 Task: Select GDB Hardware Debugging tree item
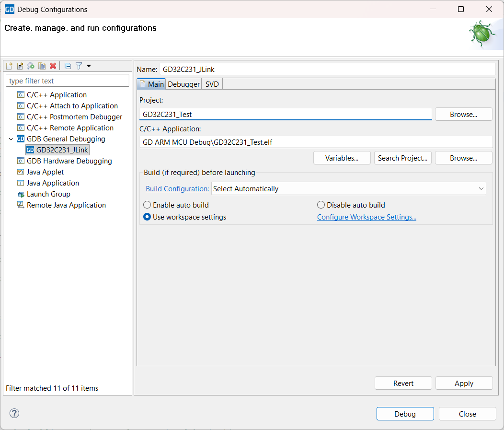[x=69, y=161]
